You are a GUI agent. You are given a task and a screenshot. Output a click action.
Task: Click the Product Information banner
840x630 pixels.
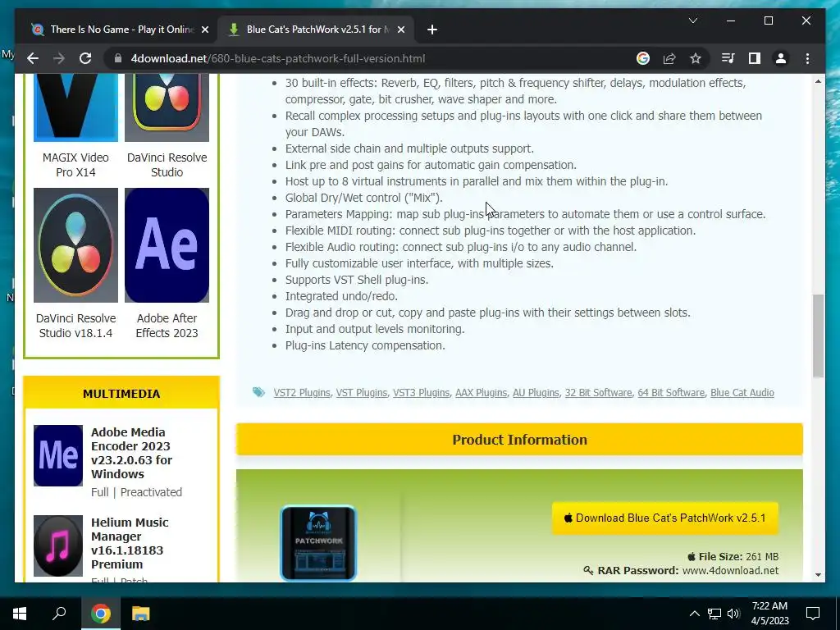519,440
